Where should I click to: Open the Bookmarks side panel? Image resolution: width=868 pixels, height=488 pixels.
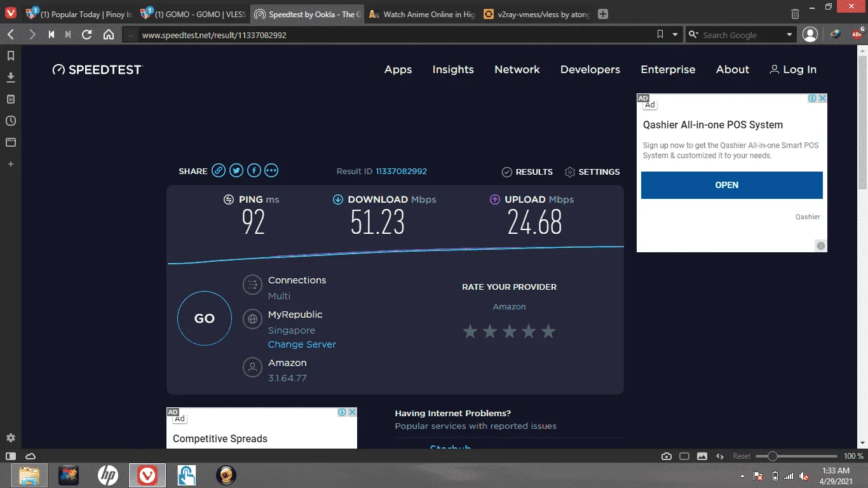[10, 56]
